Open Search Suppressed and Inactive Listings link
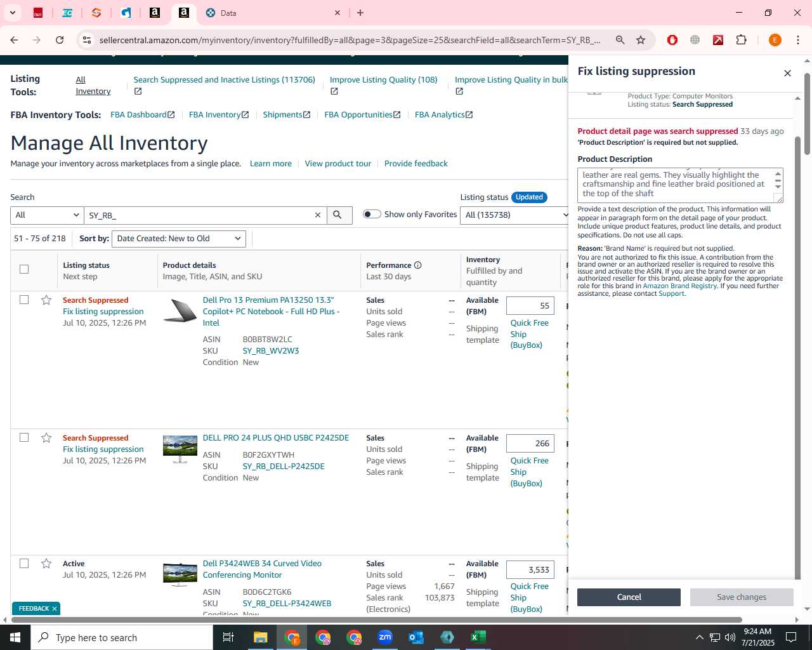 tap(224, 79)
